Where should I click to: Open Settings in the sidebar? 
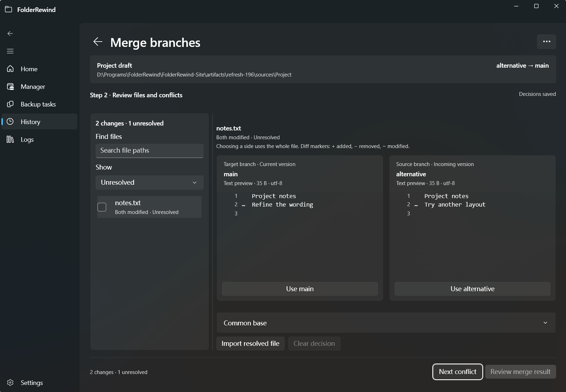click(x=39, y=382)
